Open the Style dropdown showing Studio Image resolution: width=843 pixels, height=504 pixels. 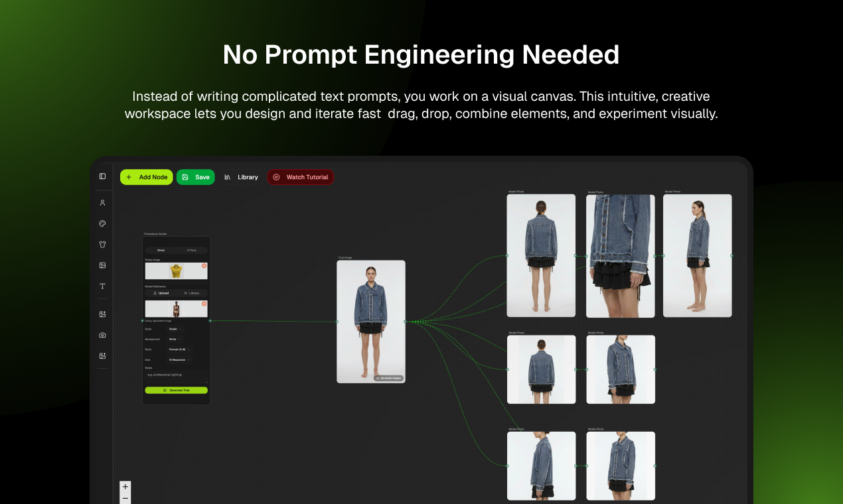tap(175, 329)
